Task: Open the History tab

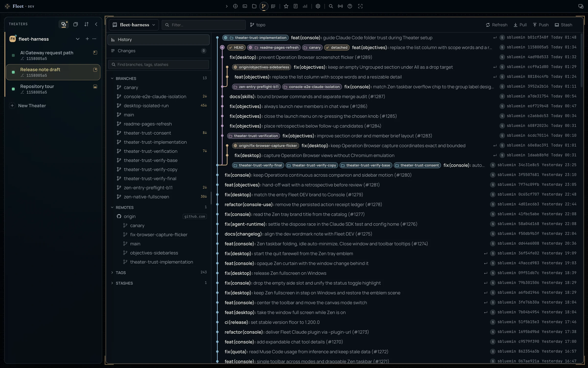Action: coord(159,40)
